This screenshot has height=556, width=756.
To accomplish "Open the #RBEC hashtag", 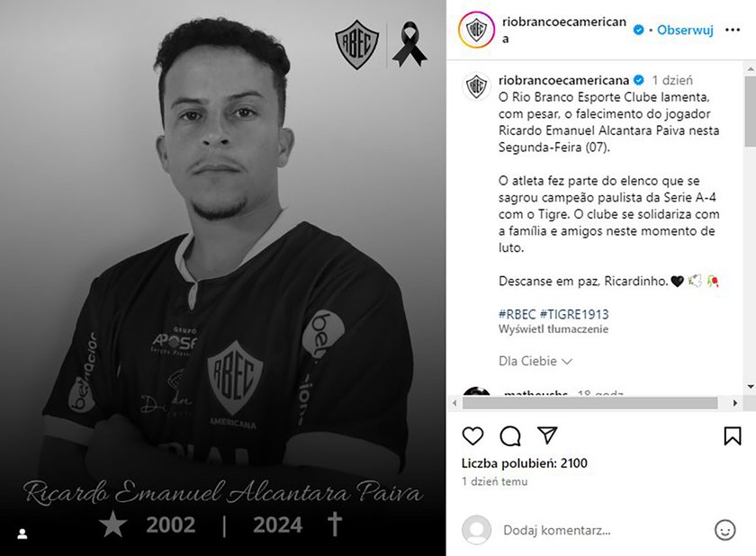I will (x=517, y=315).
